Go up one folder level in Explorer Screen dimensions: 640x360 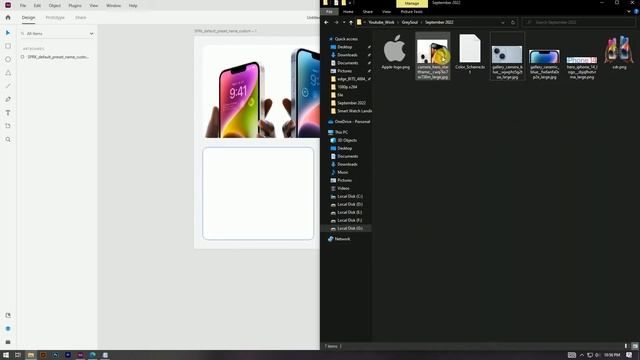pos(351,22)
